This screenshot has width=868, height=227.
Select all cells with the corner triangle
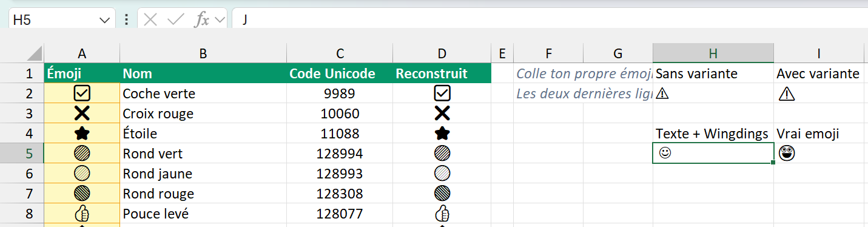(35, 53)
